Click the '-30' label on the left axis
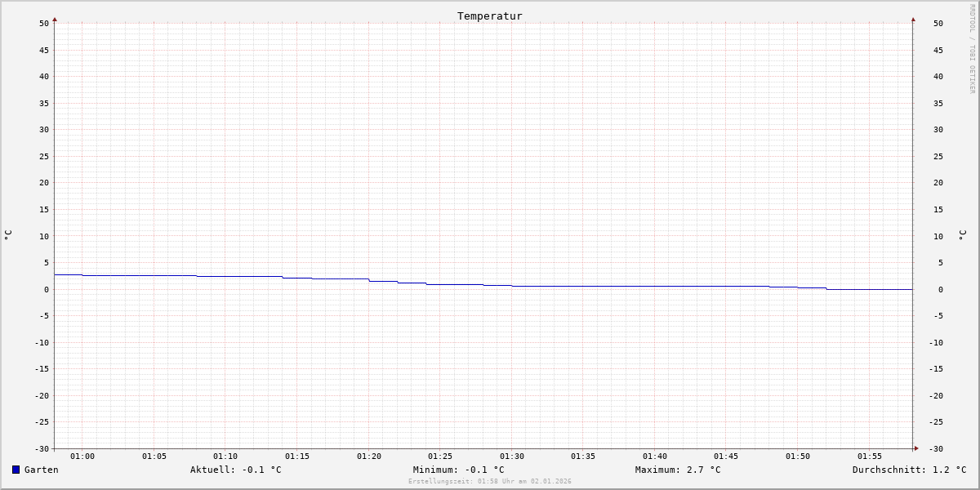This screenshot has height=490, width=980. tap(42, 448)
